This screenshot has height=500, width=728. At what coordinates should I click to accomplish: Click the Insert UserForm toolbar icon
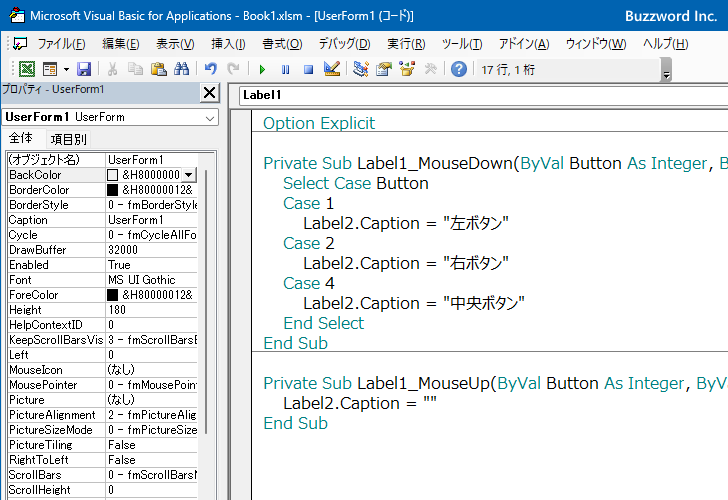coord(50,69)
